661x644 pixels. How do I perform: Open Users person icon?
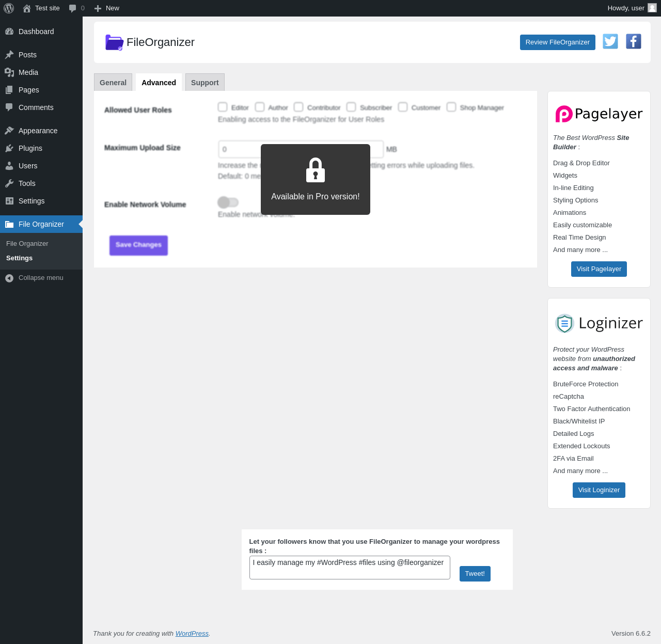point(9,166)
